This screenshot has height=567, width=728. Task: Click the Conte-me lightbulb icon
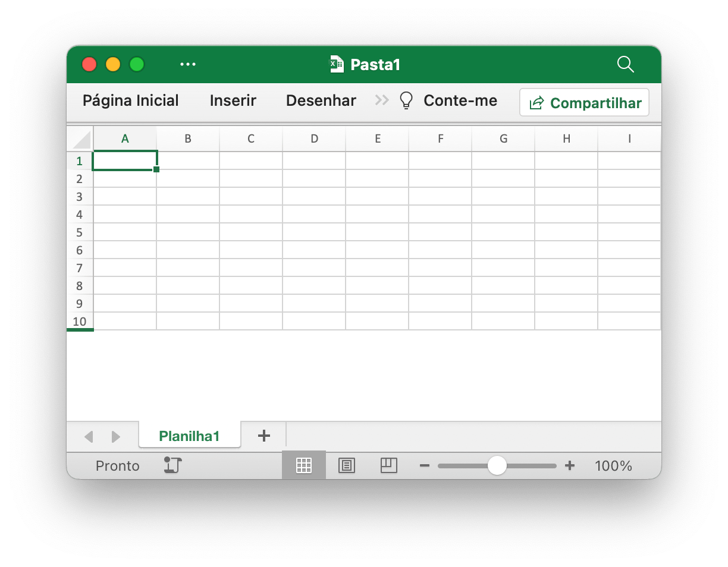click(406, 100)
